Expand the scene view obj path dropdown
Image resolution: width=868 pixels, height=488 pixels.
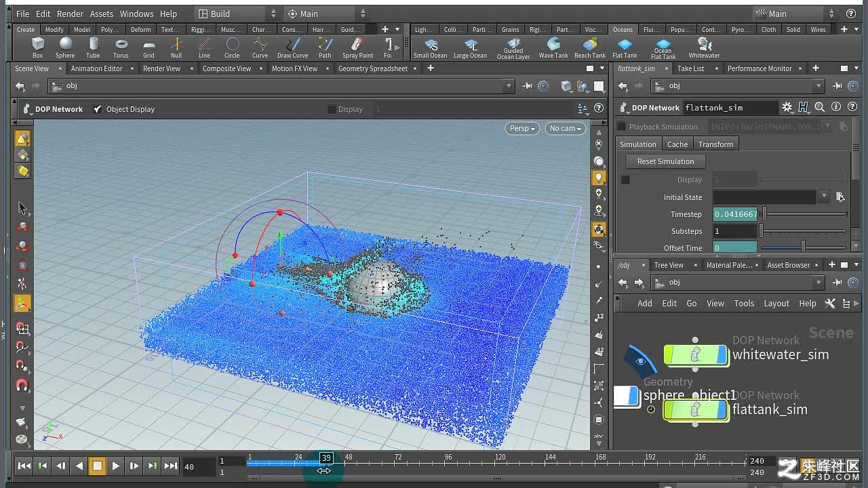[509, 86]
